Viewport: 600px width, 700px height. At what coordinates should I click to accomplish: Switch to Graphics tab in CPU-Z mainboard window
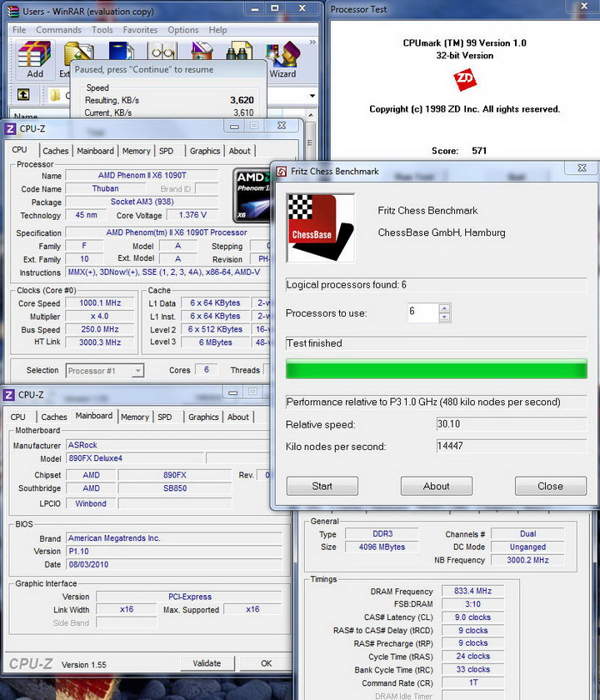point(203,417)
